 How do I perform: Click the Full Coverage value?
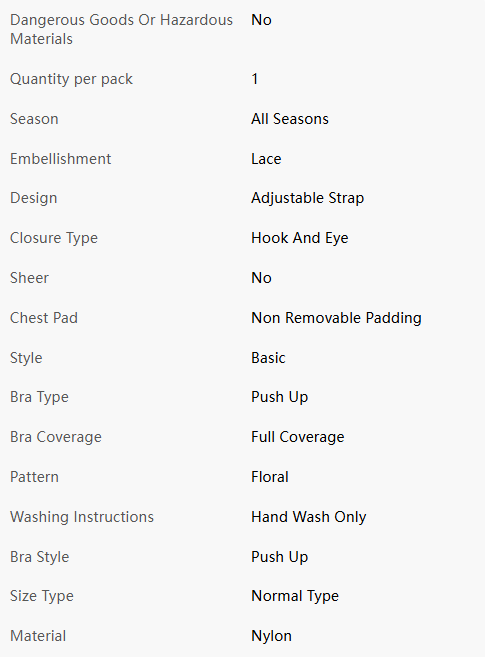point(298,437)
